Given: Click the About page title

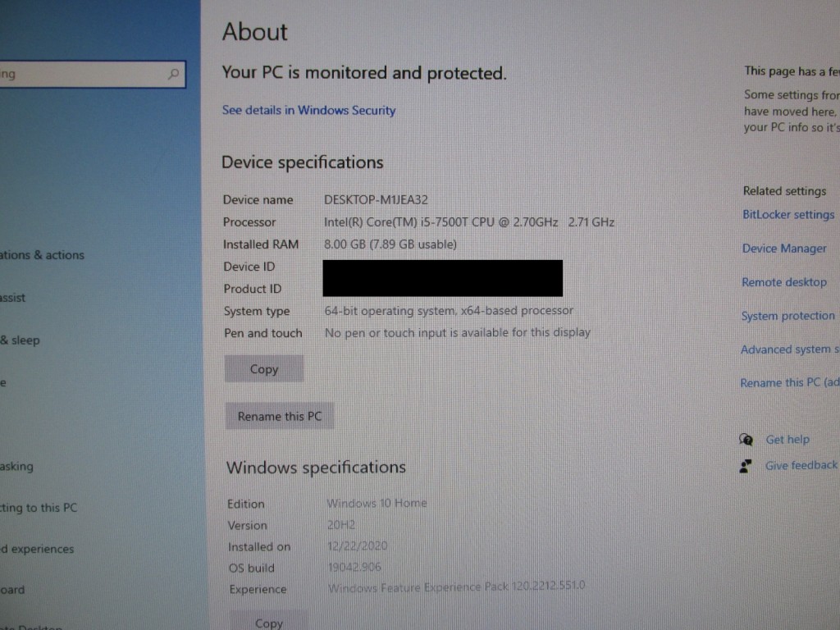Looking at the screenshot, I should [255, 32].
